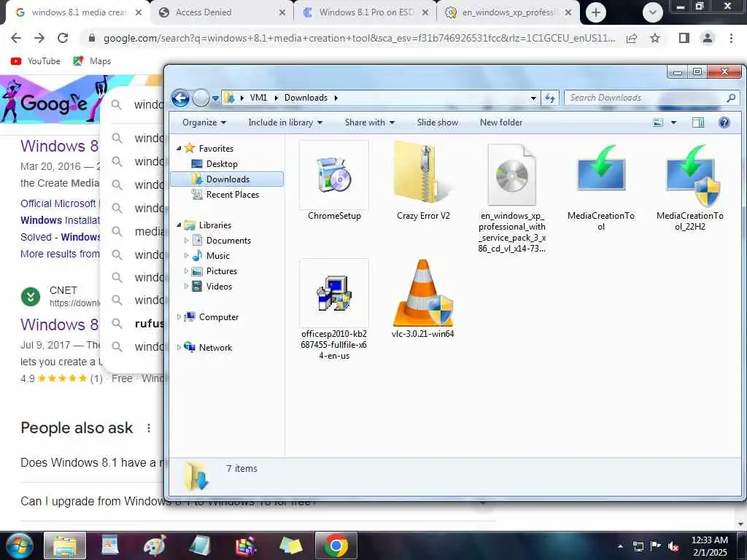Click Chrome address bar URL
The width and height of the screenshot is (747, 560).
click(x=359, y=38)
